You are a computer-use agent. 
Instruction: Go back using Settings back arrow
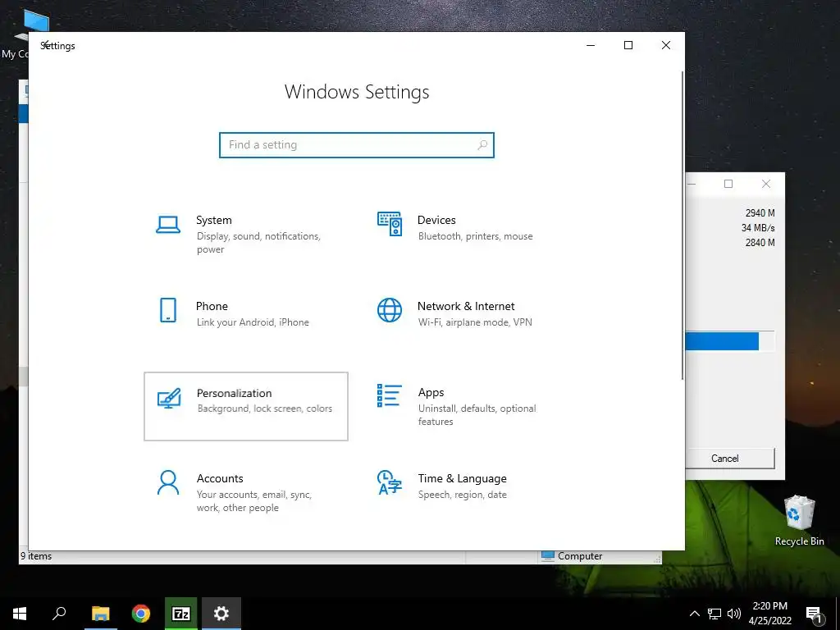[46, 45]
